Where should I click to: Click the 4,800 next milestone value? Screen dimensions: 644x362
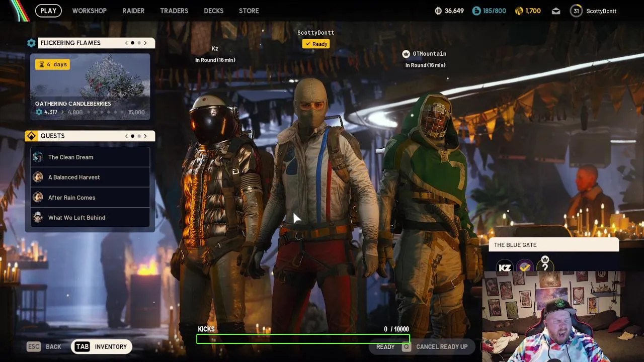(x=75, y=112)
